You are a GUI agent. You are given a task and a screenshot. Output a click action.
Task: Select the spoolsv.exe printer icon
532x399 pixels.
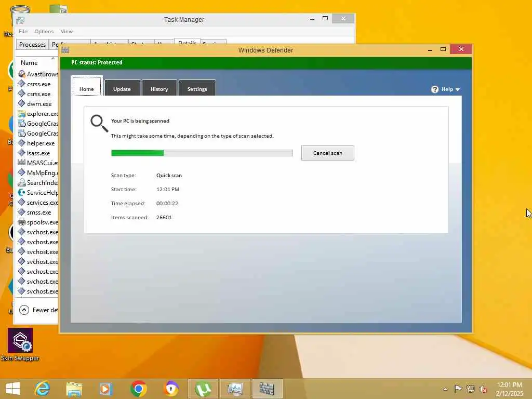[22, 222]
